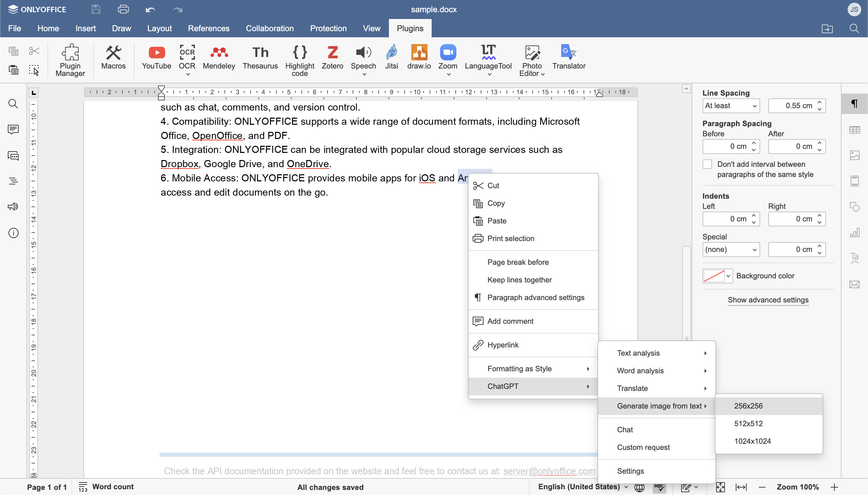The image size is (868, 495).
Task: Open the Plugin Manager
Action: tap(70, 60)
